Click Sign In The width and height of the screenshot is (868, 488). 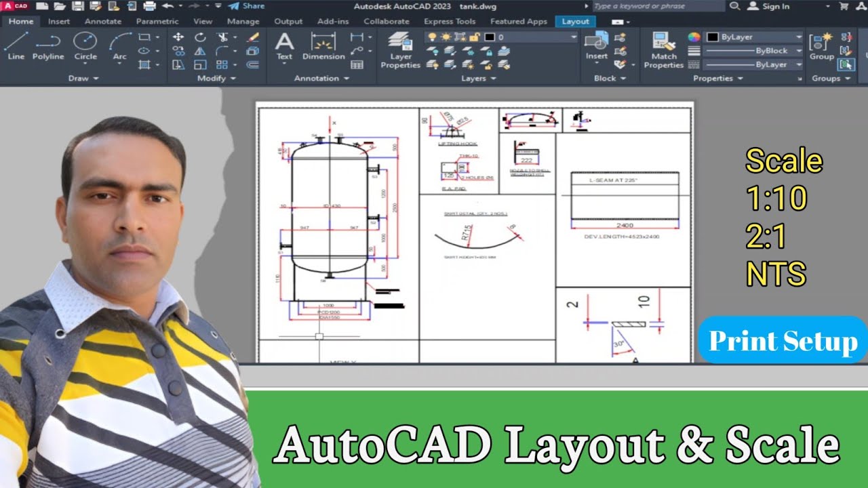click(769, 6)
